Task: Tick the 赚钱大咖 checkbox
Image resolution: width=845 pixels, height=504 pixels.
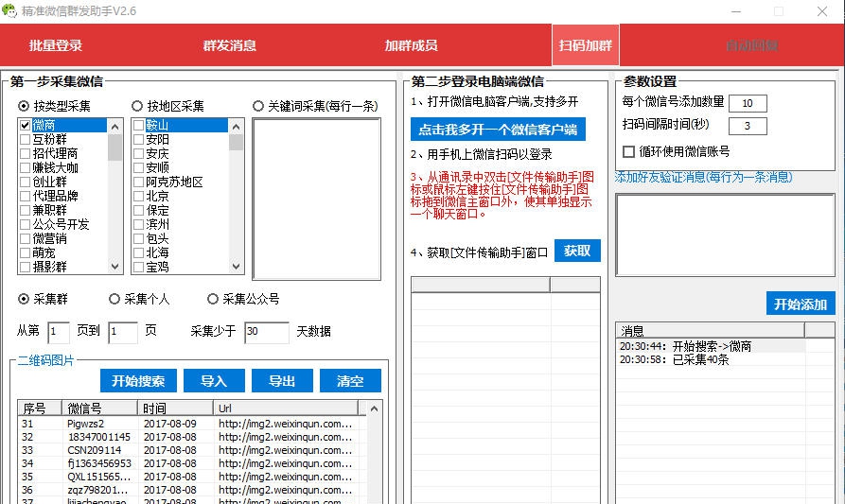Action: 25,167
